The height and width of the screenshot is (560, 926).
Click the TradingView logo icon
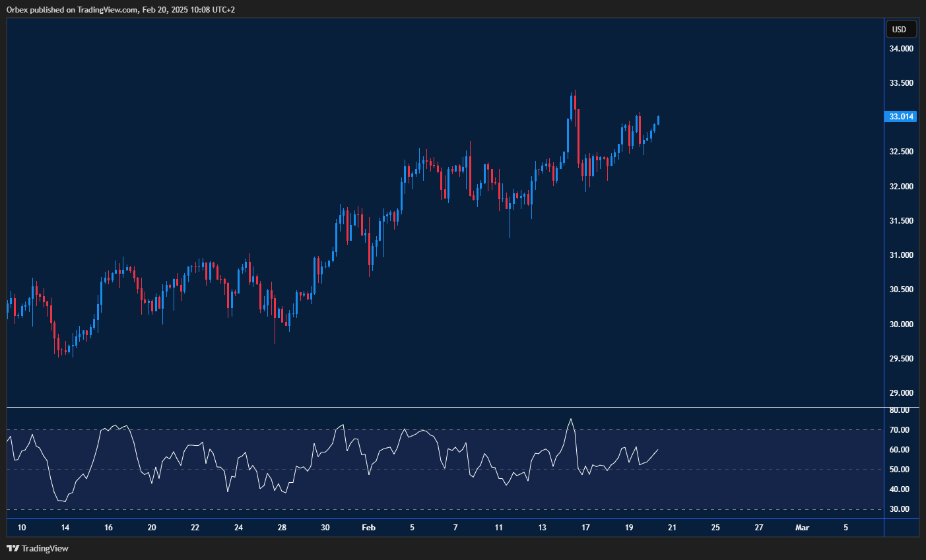tap(13, 548)
